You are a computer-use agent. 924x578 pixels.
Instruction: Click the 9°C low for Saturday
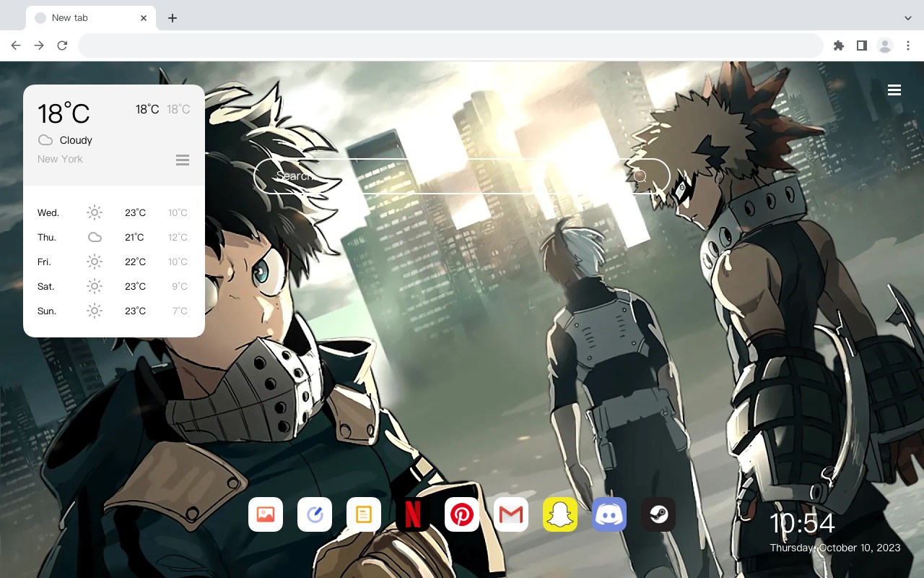tap(180, 286)
